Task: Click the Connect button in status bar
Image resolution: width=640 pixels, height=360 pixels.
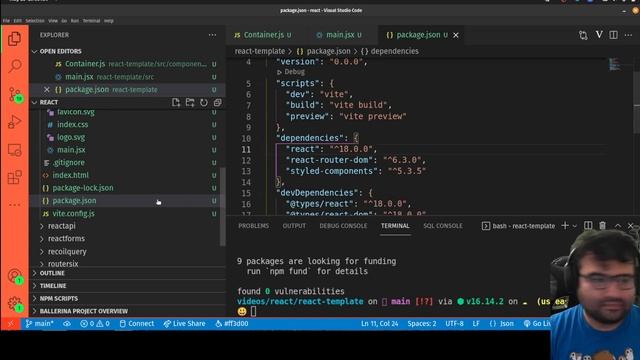Action: point(137,324)
